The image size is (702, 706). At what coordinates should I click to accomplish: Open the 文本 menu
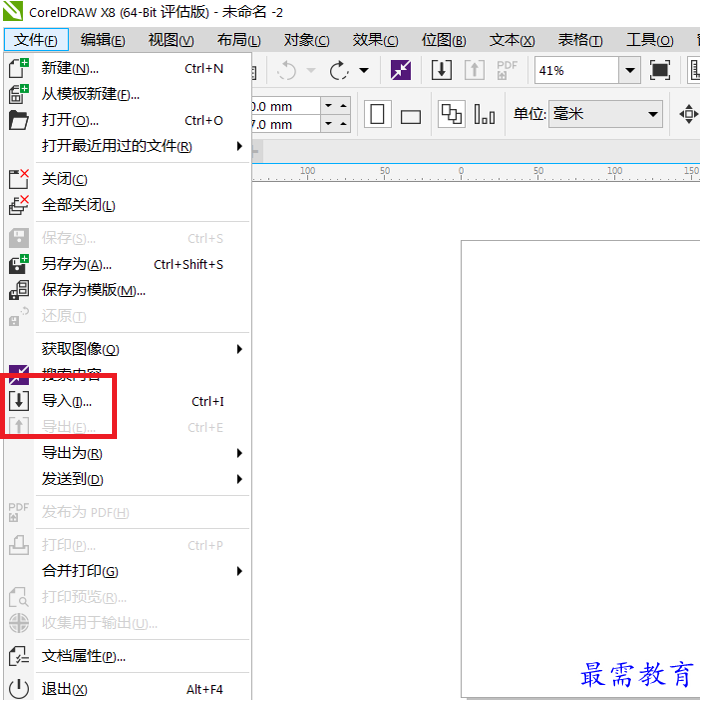pyautogui.click(x=512, y=40)
